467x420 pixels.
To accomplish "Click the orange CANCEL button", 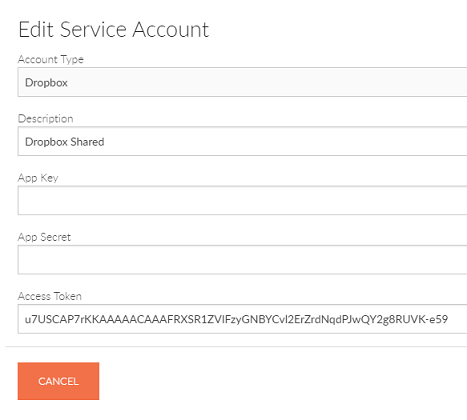I will pyautogui.click(x=58, y=381).
